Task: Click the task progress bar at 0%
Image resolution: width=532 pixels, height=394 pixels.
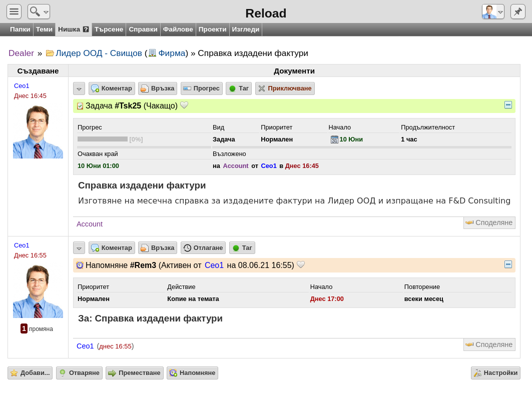Action: point(103,139)
